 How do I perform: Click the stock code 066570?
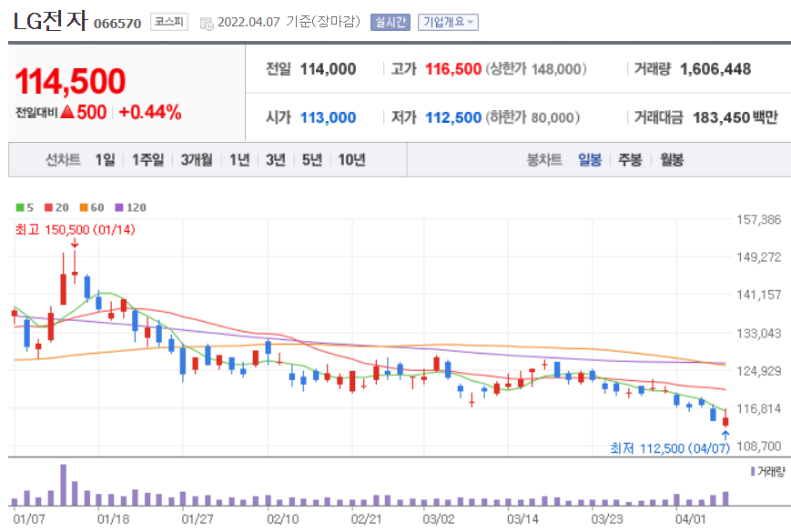pyautogui.click(x=117, y=24)
